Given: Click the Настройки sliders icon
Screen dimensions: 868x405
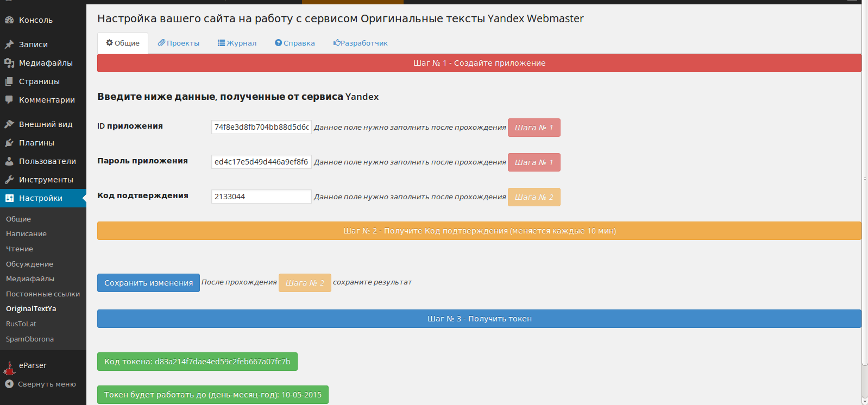Looking at the screenshot, I should pyautogui.click(x=9, y=198).
